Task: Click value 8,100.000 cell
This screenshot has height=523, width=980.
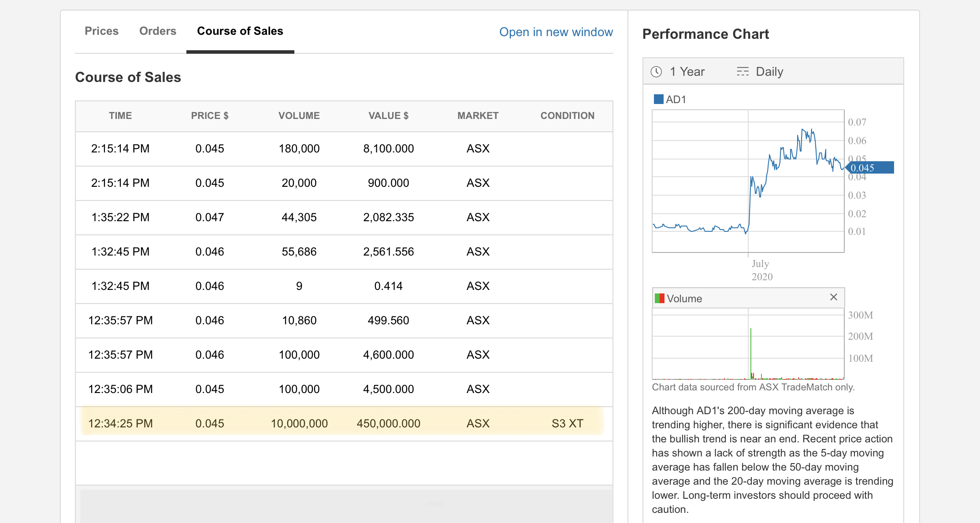Action: click(389, 148)
